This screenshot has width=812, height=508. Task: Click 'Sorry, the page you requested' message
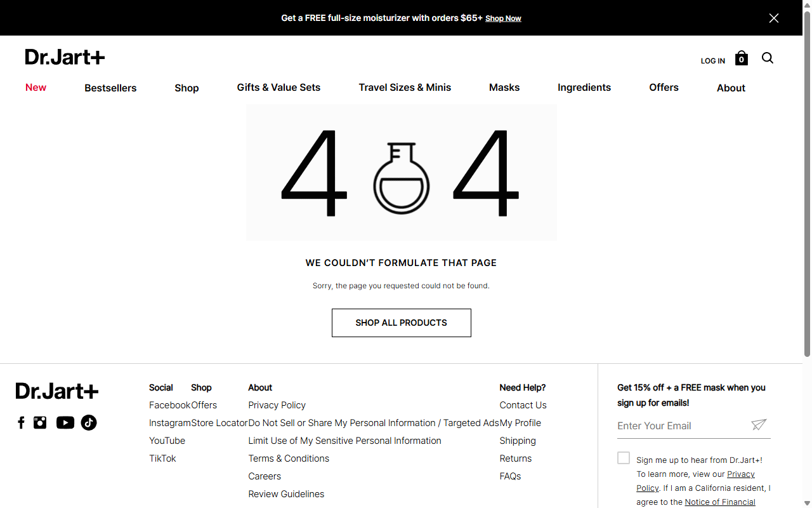tap(401, 286)
